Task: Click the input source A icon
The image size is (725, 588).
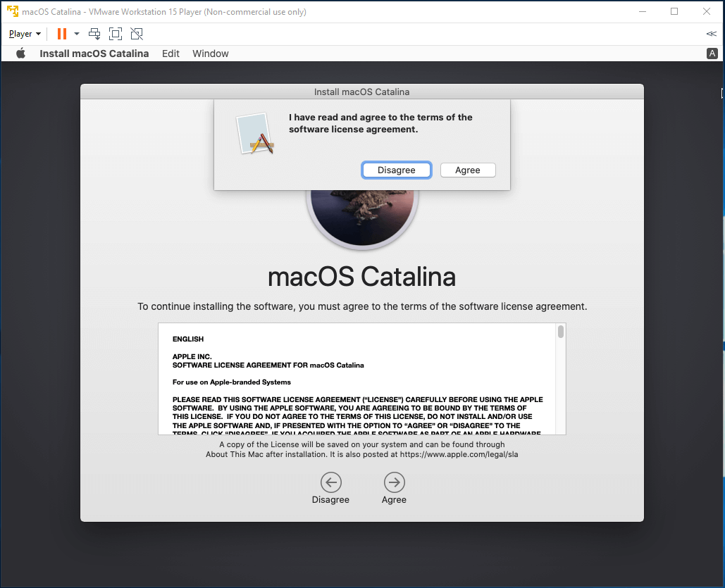Action: [x=712, y=54]
